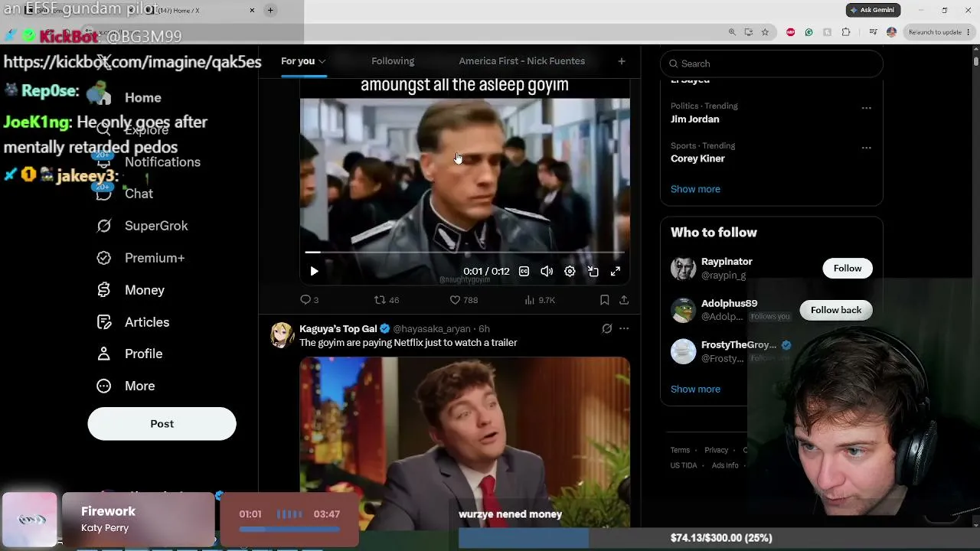
Task: Open the @hayasaka_aryan handle link
Action: click(432, 329)
